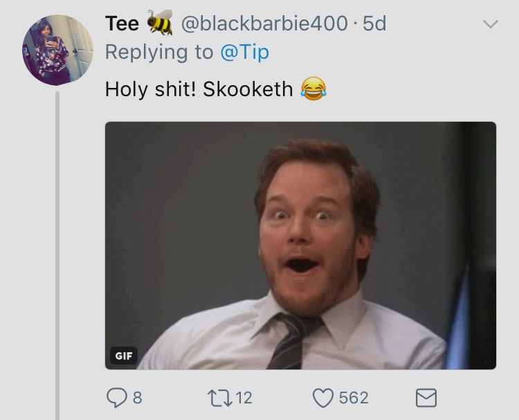Open the @blackbarbie400 handle profile
Image resolution: width=519 pixels, height=420 pixels.
264,24
